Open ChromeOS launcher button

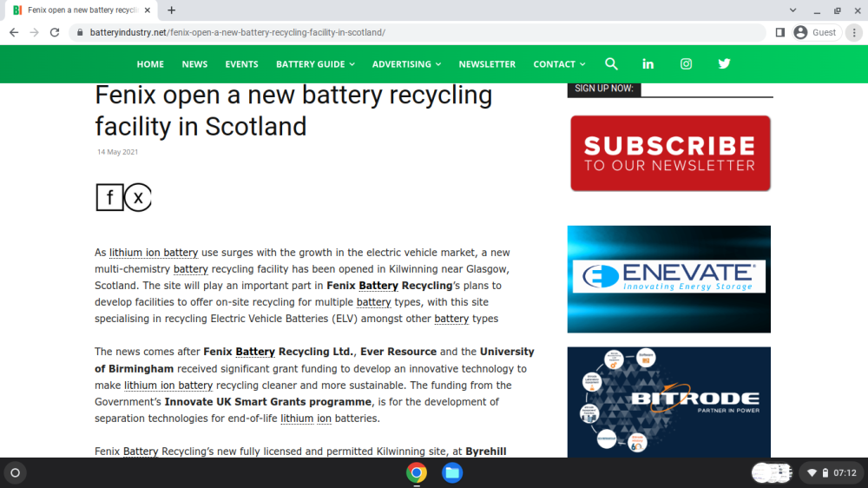point(16,473)
